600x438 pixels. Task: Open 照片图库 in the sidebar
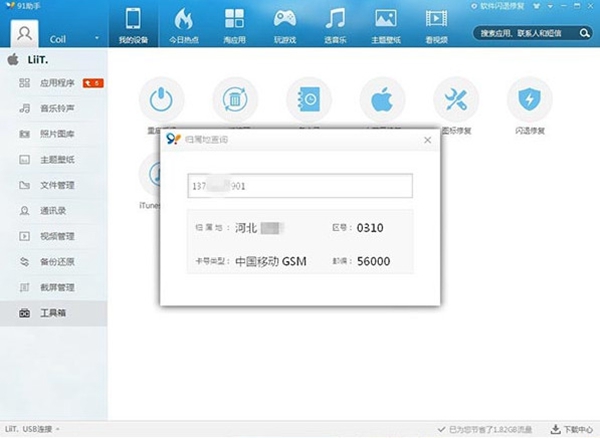tap(54, 134)
